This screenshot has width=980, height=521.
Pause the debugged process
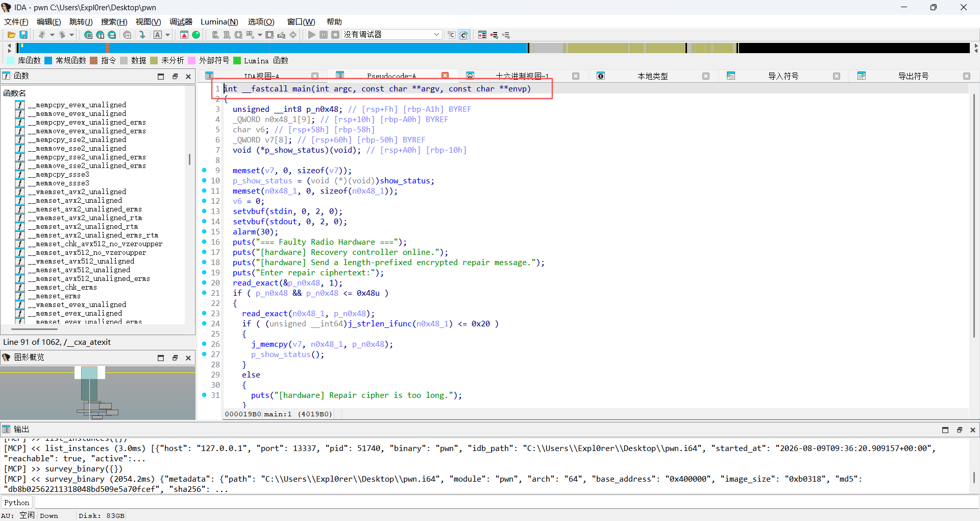(x=324, y=35)
